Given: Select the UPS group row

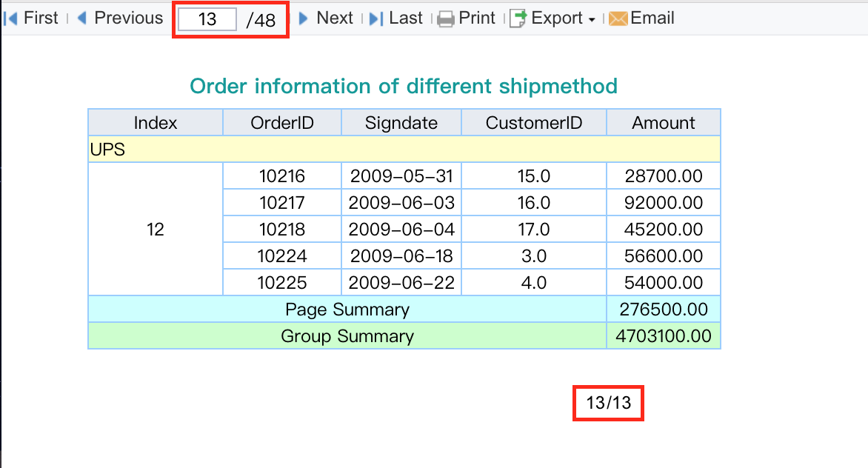Looking at the screenshot, I should 404,150.
